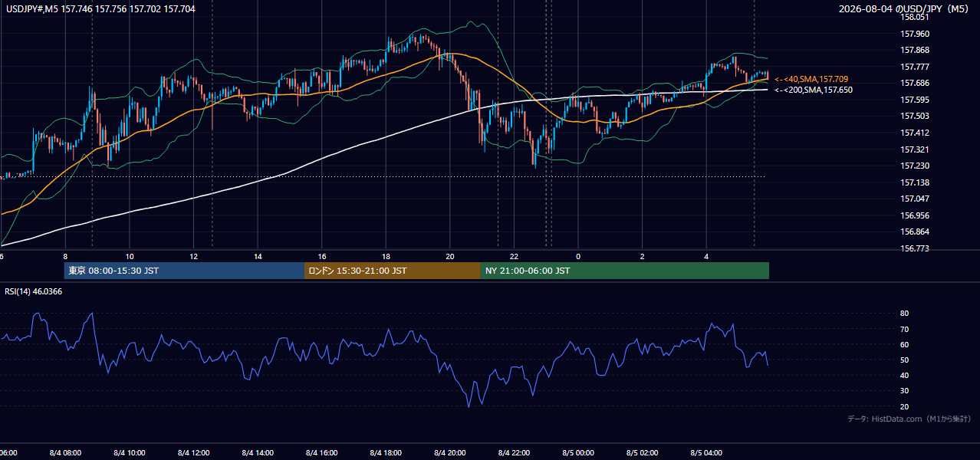Click price axis value 157.047
980x460 pixels.
point(915,199)
